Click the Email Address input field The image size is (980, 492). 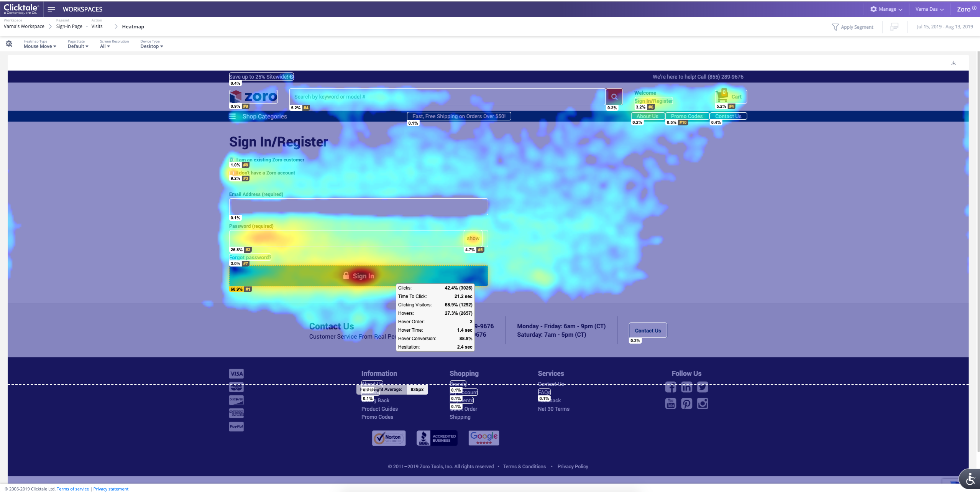(x=358, y=207)
